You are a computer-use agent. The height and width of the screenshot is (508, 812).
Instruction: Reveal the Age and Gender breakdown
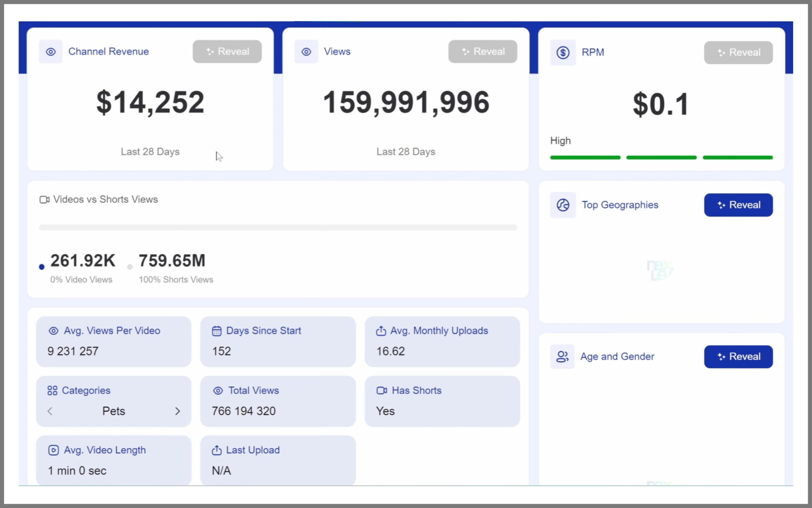click(x=739, y=357)
